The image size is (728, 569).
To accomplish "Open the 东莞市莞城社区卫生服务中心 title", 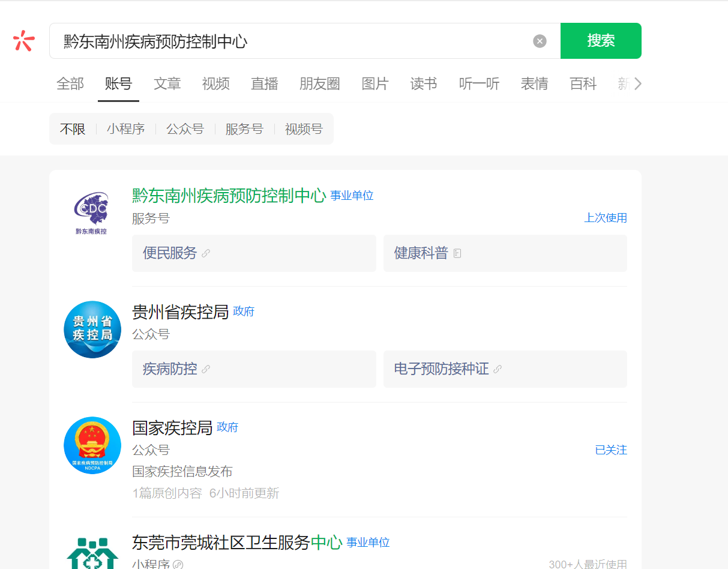I will point(237,543).
